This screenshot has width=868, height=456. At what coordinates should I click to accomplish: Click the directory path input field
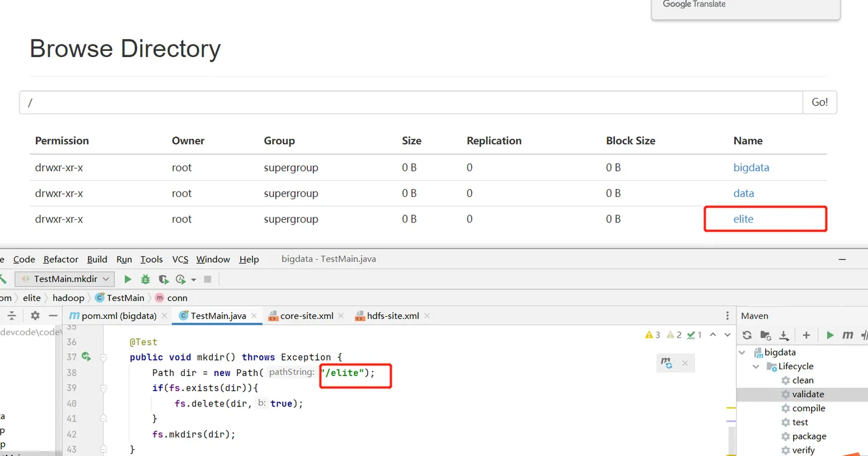tap(410, 102)
